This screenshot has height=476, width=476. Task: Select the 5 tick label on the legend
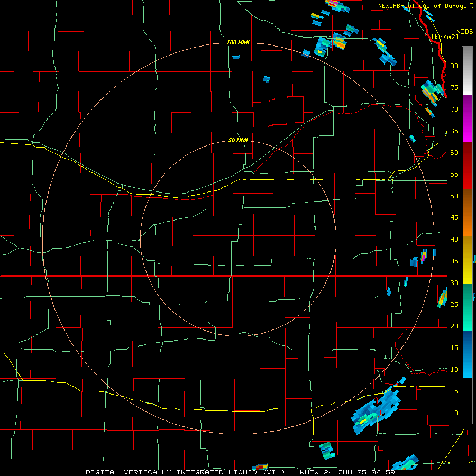pos(456,391)
